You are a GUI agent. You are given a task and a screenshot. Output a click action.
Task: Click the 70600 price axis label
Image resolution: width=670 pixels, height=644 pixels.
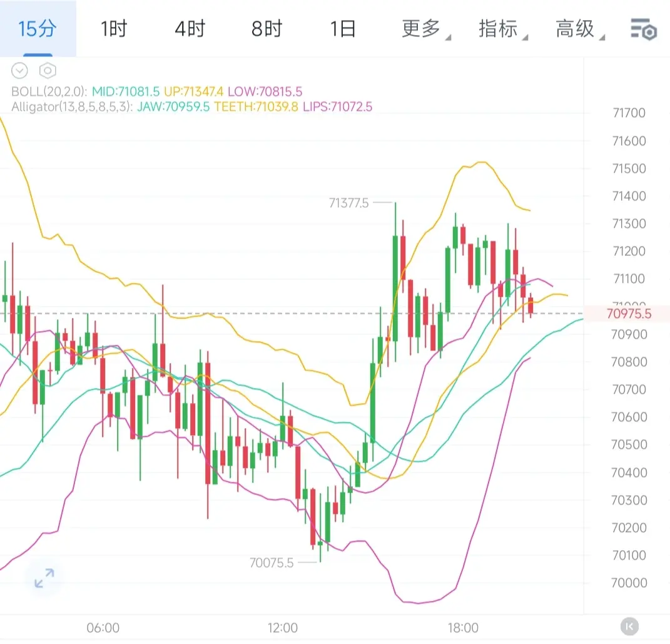(x=629, y=417)
